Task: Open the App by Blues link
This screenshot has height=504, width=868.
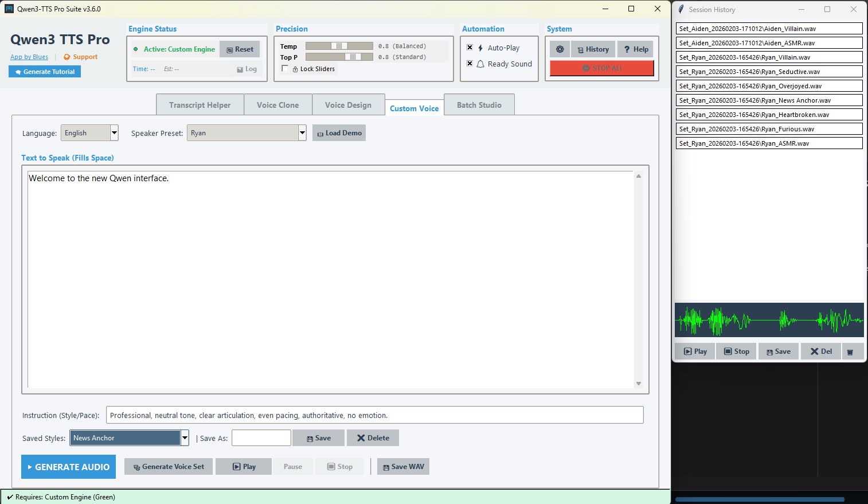Action: 29,57
